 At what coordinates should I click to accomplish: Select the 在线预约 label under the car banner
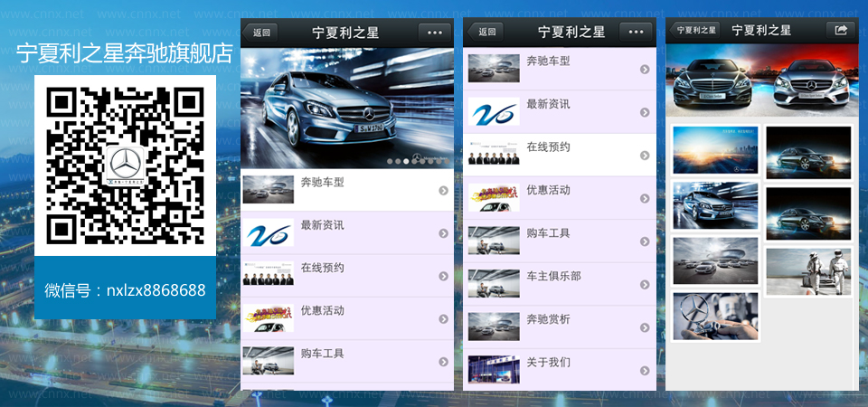click(x=322, y=268)
